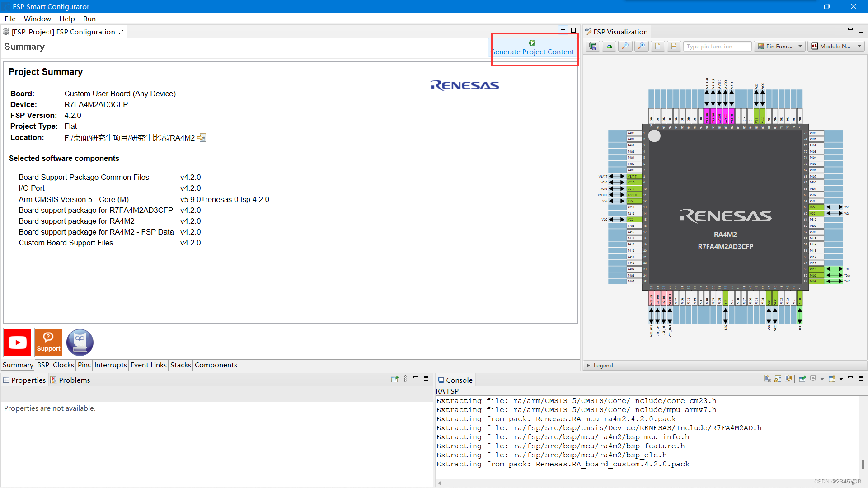Viewport: 868px width, 488px height.
Task: Open the owl knowledge base icon
Action: [80, 343]
